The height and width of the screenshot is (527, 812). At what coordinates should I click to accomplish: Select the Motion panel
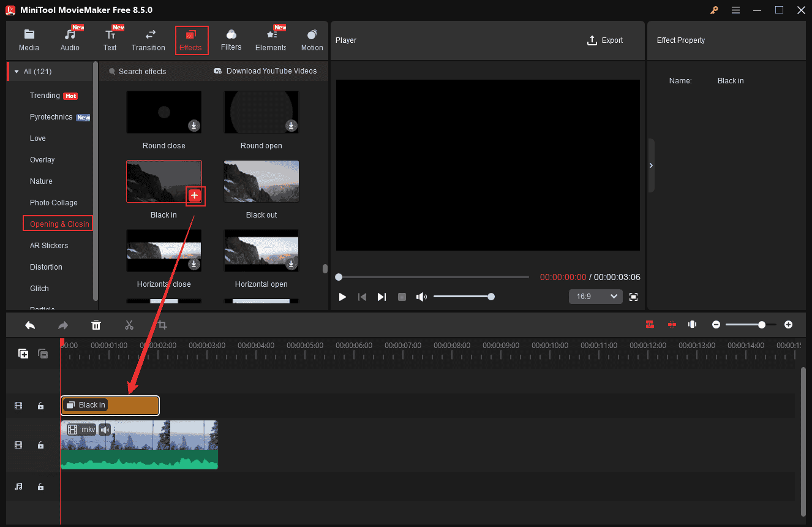pyautogui.click(x=312, y=40)
